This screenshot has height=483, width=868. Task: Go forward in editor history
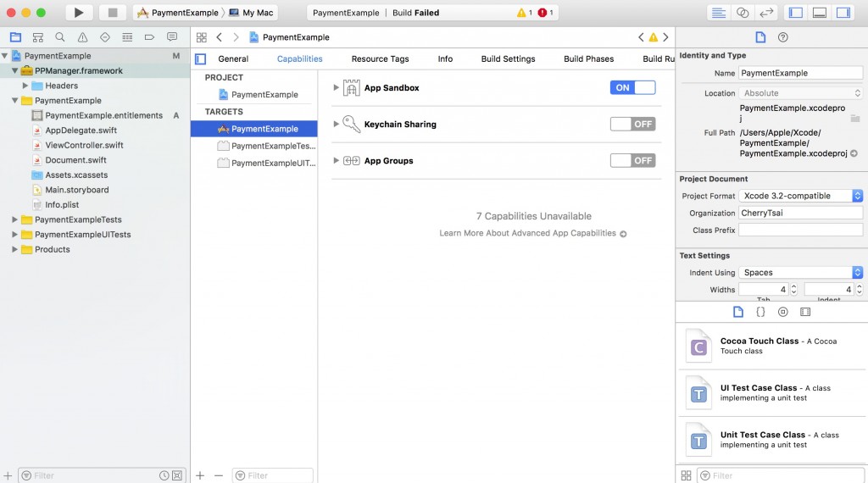236,37
